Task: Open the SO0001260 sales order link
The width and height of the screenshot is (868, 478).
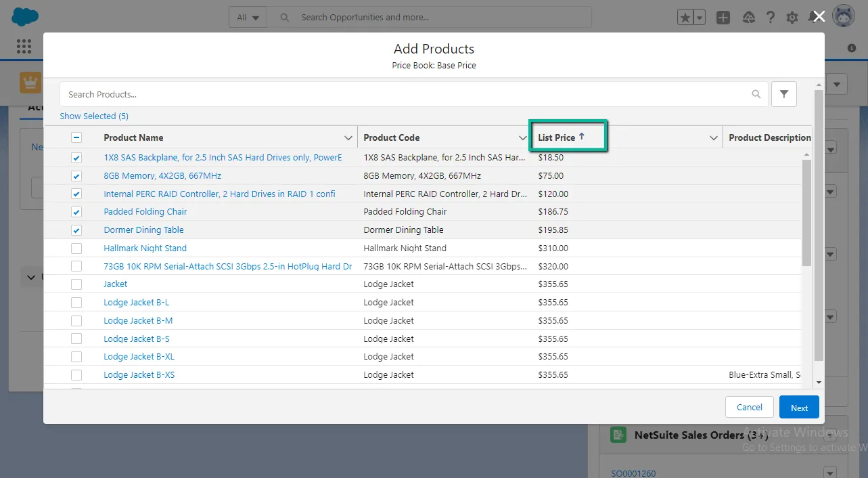Action: coord(633,473)
